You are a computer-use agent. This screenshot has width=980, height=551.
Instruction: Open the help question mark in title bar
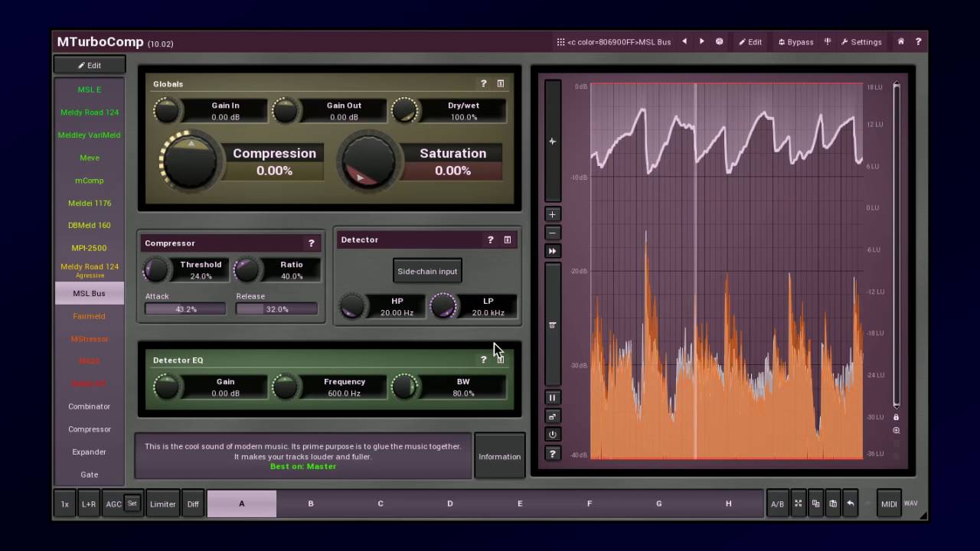click(x=918, y=41)
